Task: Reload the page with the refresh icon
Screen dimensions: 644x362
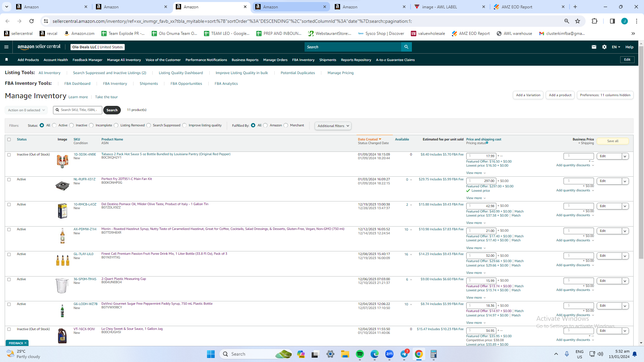Action: [x=32, y=21]
